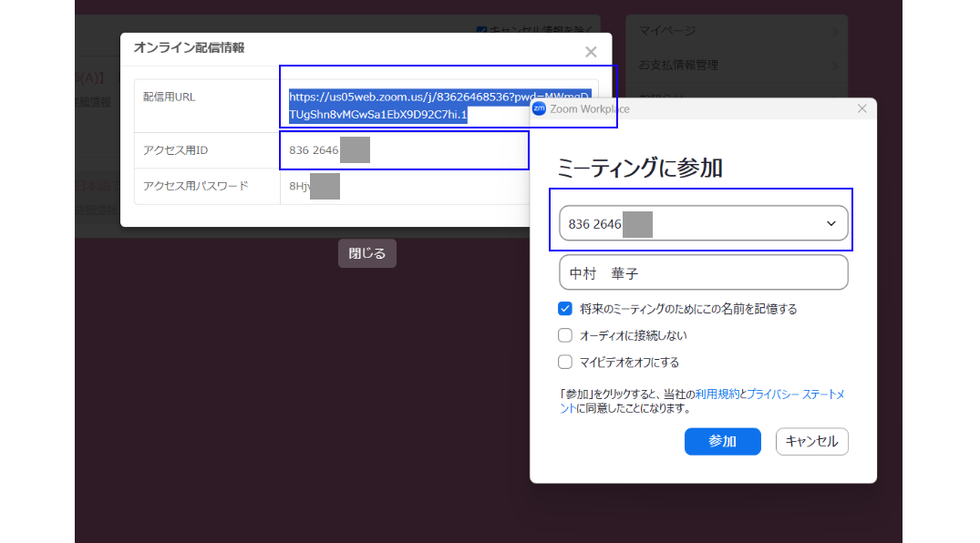Toggle the キャンセル情報を除く checkbox
Screen dimensions: 980x543
(x=482, y=30)
